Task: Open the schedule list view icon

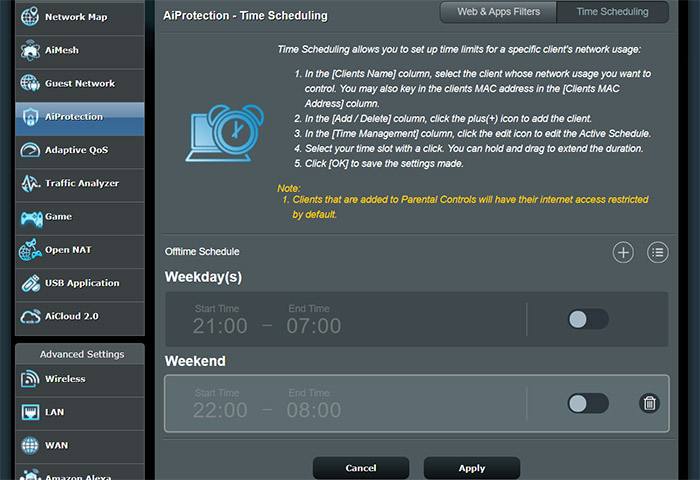Action: tap(658, 252)
